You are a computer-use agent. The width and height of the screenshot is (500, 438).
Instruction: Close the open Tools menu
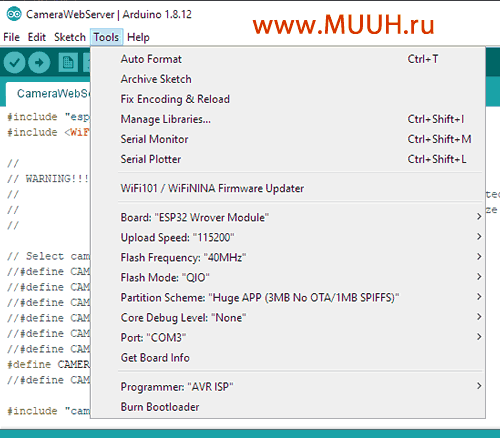tap(106, 37)
